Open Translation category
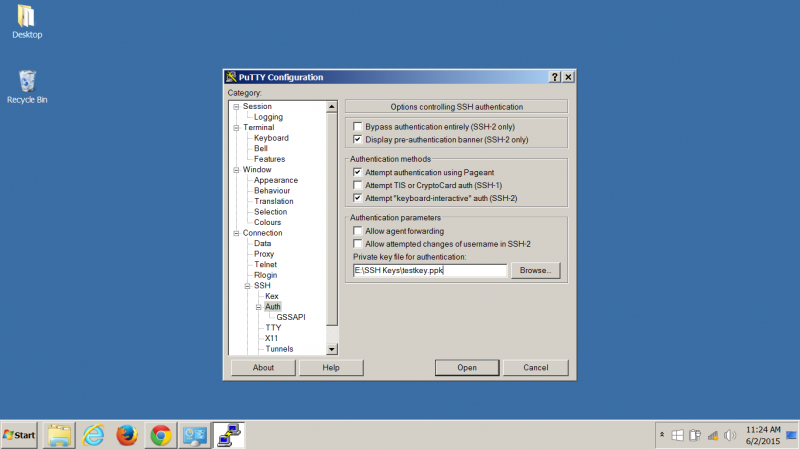Image resolution: width=800 pixels, height=450 pixels. tap(274, 201)
